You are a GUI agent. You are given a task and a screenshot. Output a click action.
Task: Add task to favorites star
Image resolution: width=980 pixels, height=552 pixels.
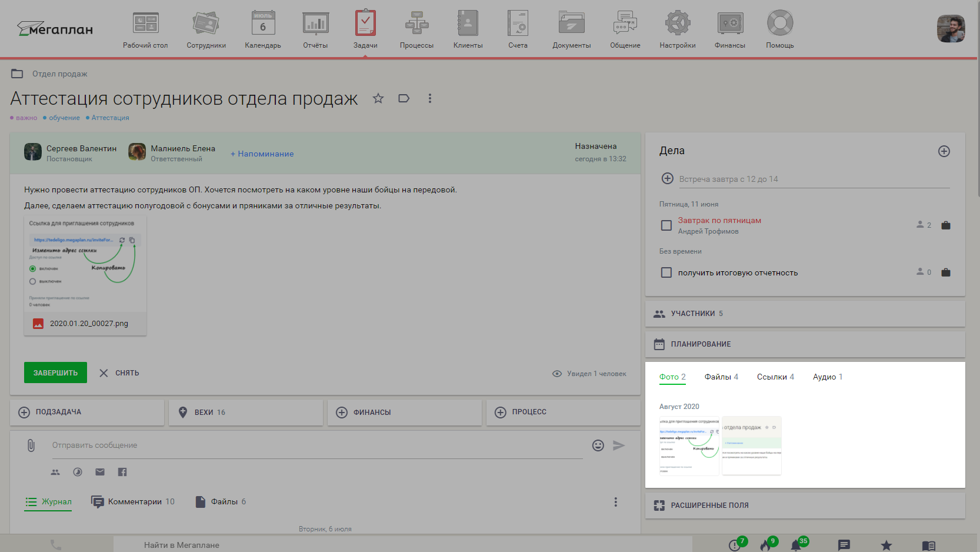click(x=378, y=98)
